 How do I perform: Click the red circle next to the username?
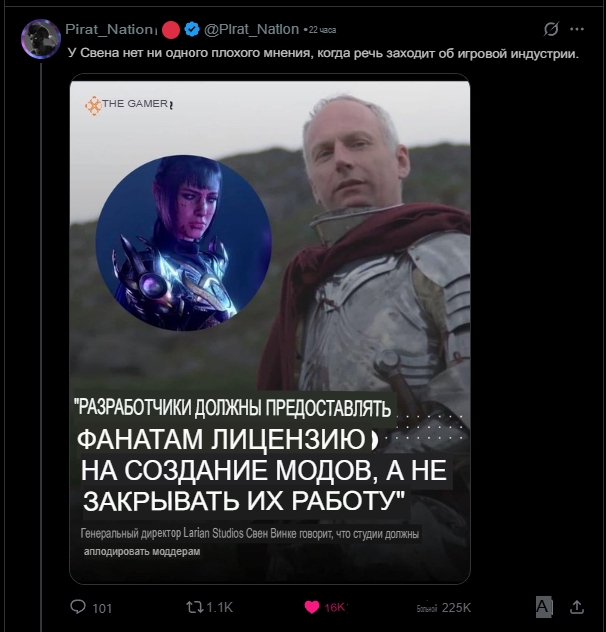coord(171,30)
